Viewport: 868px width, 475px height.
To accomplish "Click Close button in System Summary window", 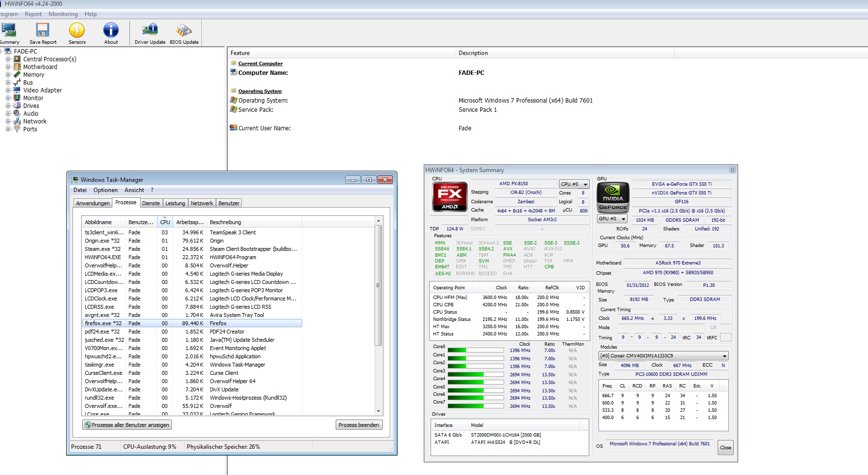I will pos(725,448).
